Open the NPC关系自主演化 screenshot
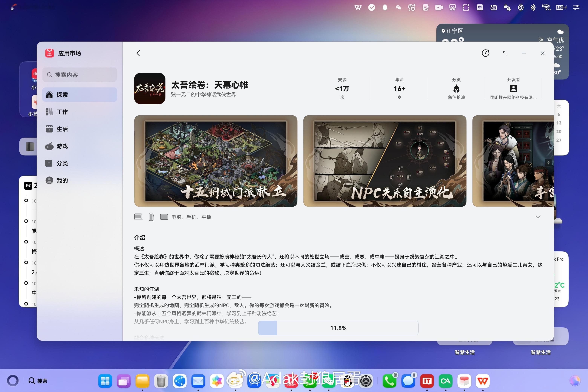 (x=384, y=161)
